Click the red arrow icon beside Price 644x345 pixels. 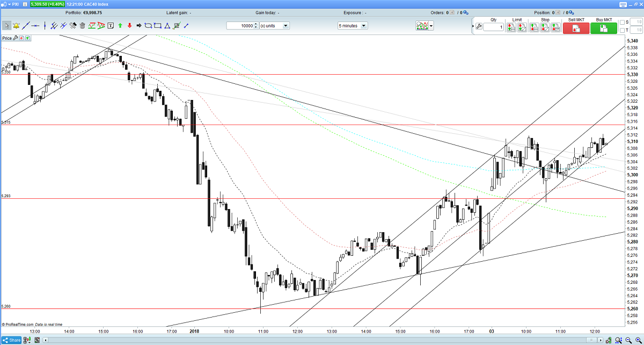pos(21,38)
